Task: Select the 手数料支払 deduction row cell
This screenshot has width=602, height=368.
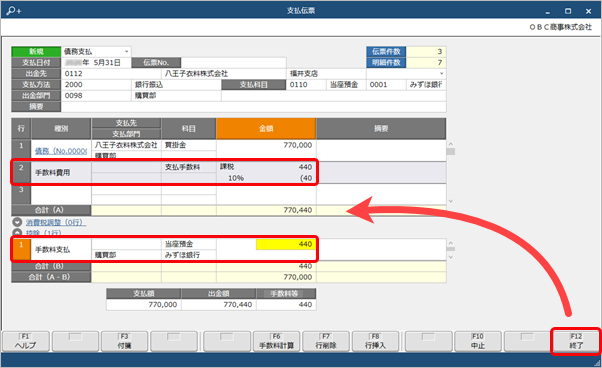Action: (61, 250)
